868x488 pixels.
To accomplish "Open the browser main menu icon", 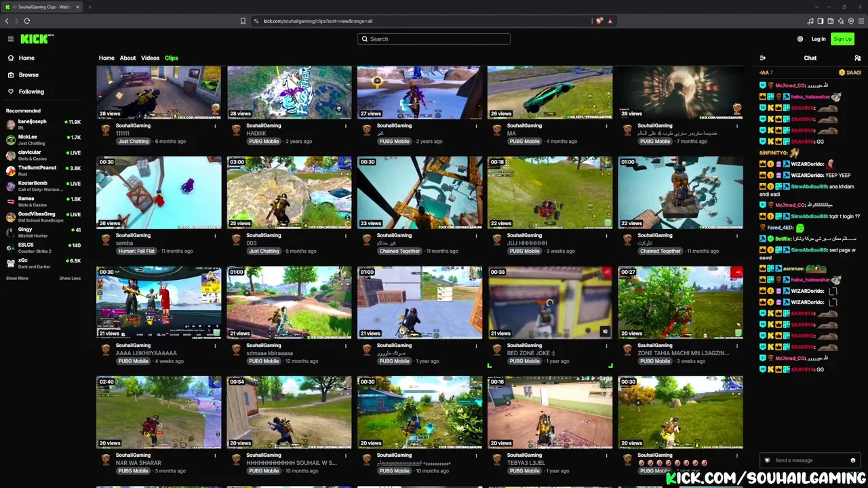I will (x=861, y=21).
